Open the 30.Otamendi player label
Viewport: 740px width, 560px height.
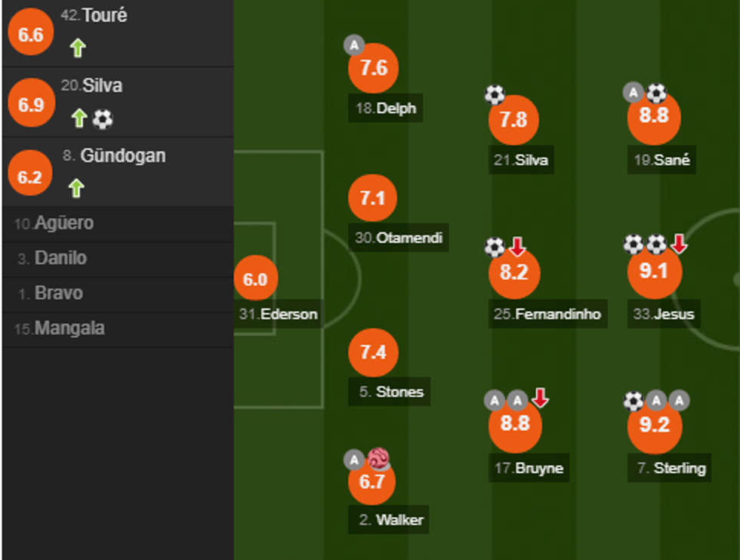399,238
